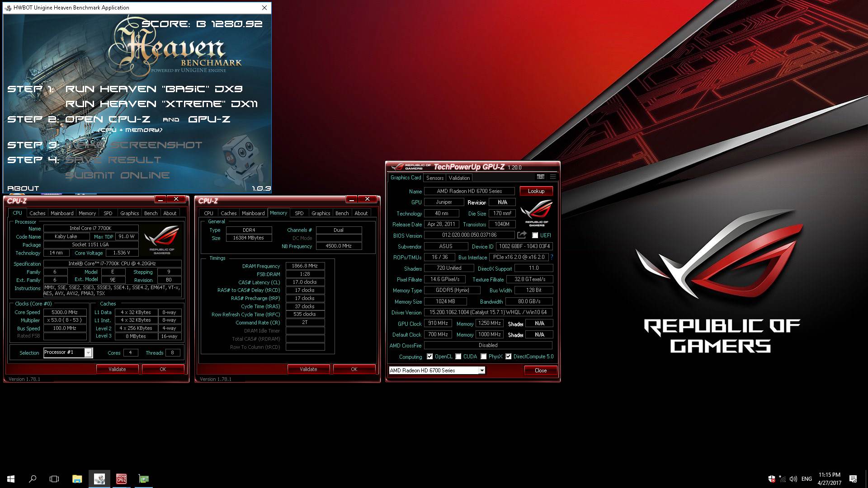Viewport: 868px width, 488px height.
Task: Minimize the CPU-Z Memory window
Action: pos(352,199)
